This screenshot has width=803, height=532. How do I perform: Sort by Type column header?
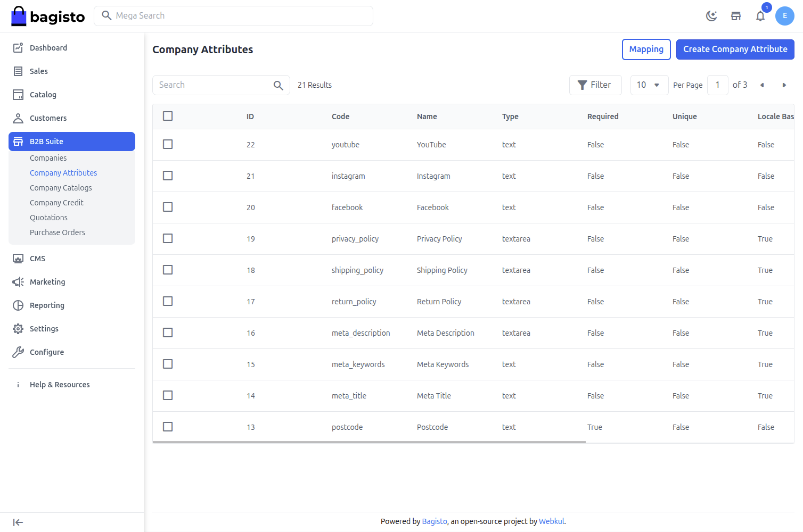point(510,117)
